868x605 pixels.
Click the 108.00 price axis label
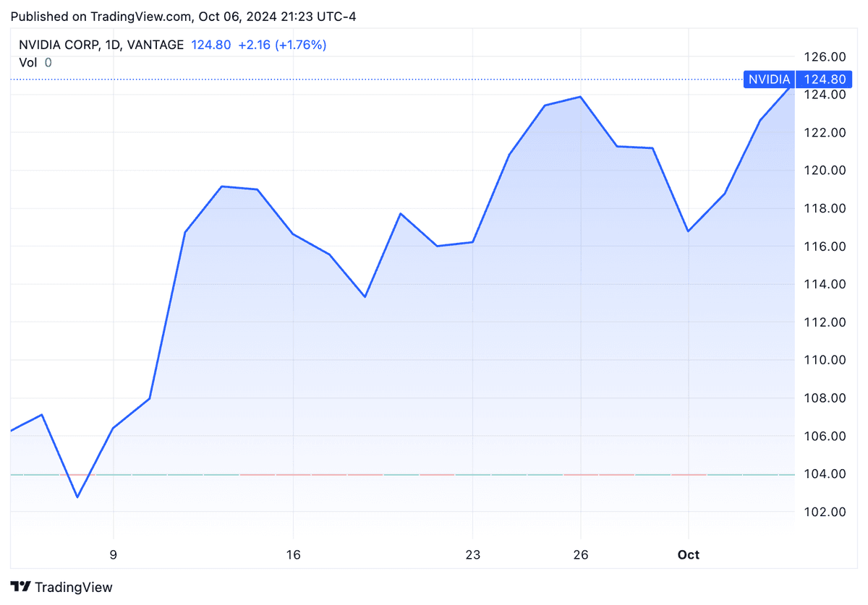825,398
